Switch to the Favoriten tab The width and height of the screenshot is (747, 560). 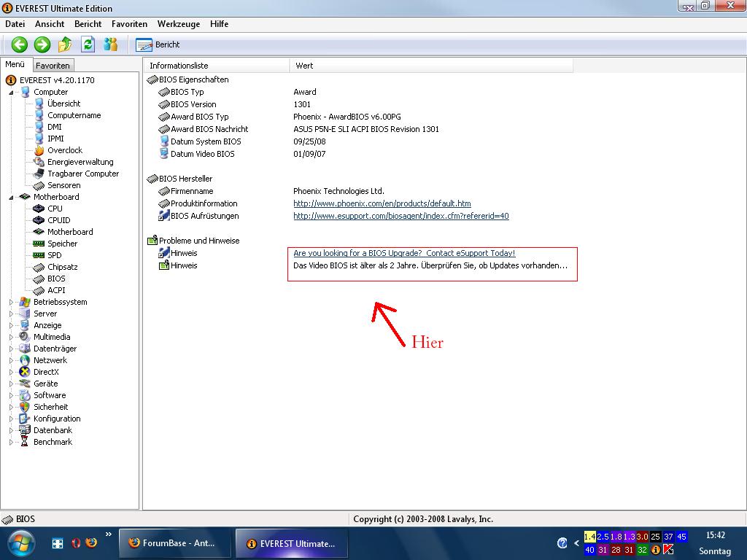click(53, 66)
